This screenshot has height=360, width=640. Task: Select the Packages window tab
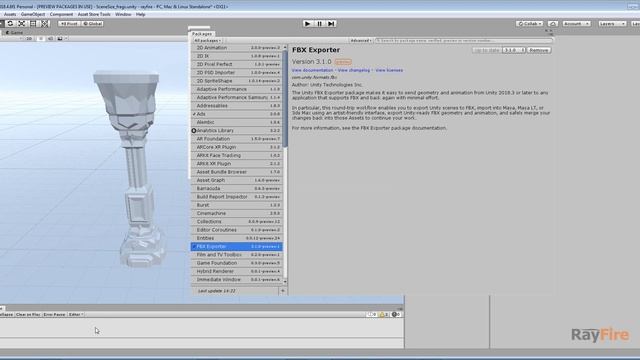coord(202,34)
